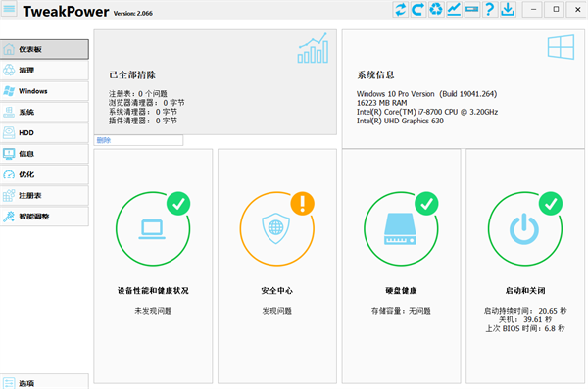The image size is (588, 389).
Task: Click the 发现问题 status text
Action: coord(277,311)
